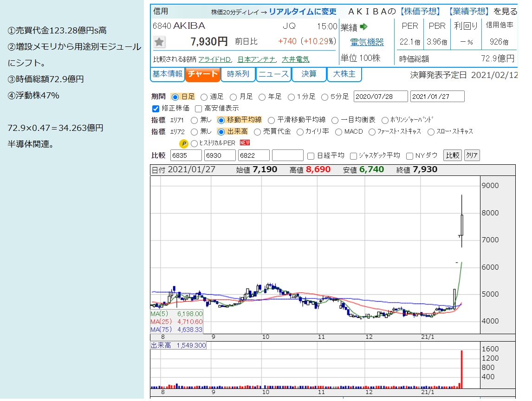Open the 【業績予想】 link

[469, 12]
